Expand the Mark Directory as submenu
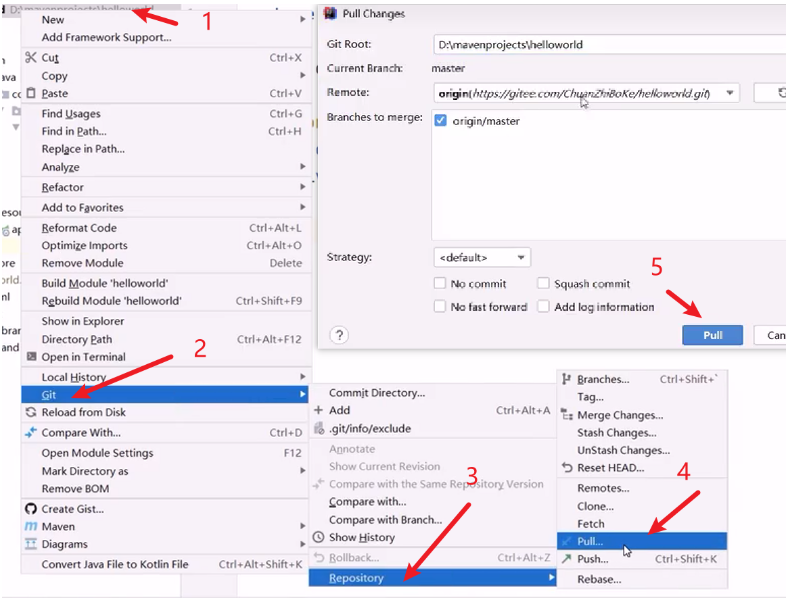Screen dimensions: 804x598 [x=166, y=471]
